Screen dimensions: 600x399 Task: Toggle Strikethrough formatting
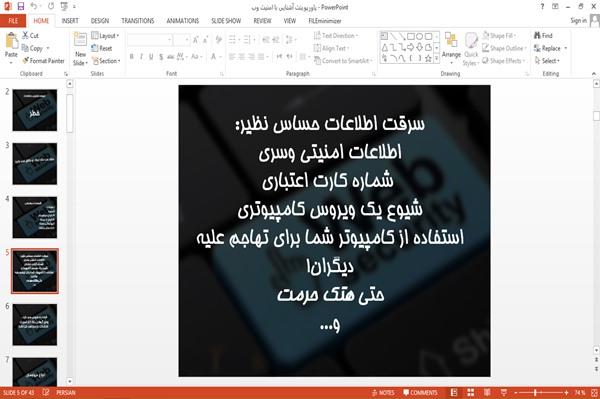[171, 57]
